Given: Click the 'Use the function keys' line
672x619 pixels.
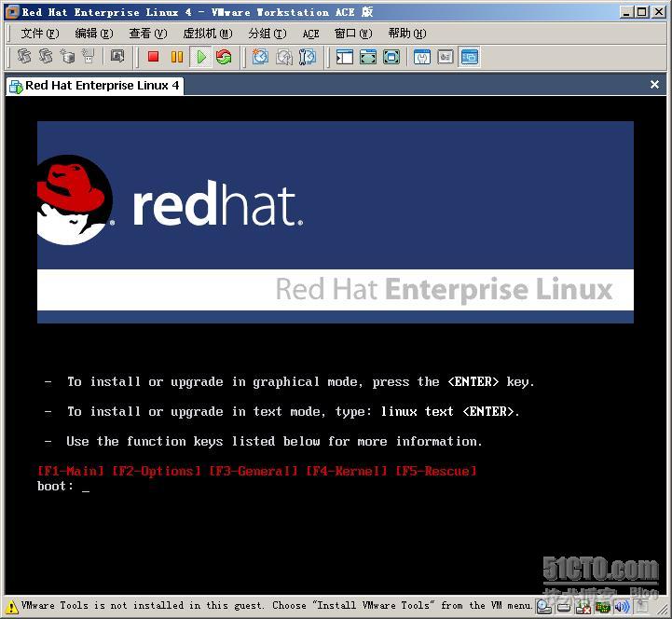Looking at the screenshot, I should click(263, 442).
